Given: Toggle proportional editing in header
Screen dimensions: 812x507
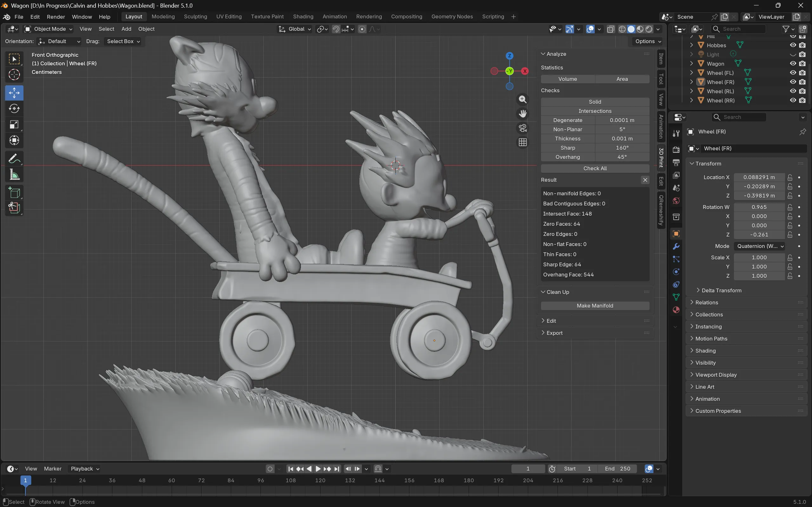Looking at the screenshot, I should click(362, 29).
